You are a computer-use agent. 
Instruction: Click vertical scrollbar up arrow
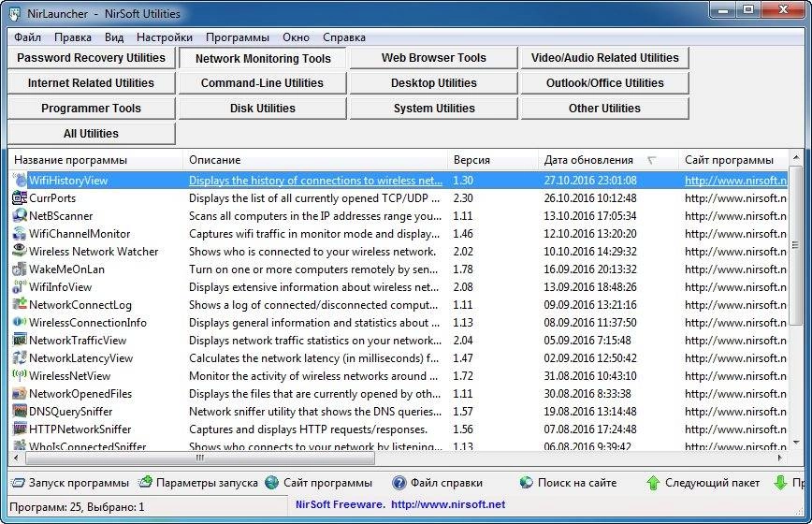coord(795,157)
